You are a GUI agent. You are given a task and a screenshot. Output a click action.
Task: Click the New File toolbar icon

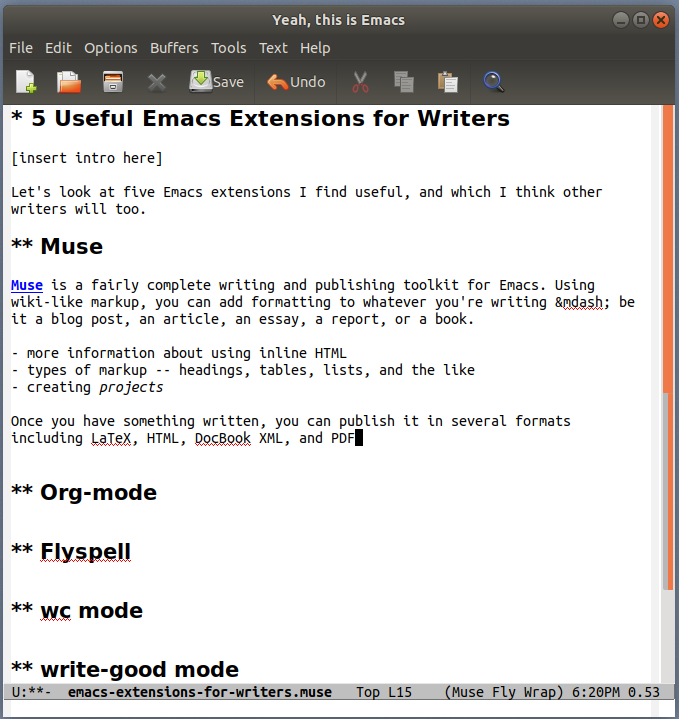pos(25,82)
